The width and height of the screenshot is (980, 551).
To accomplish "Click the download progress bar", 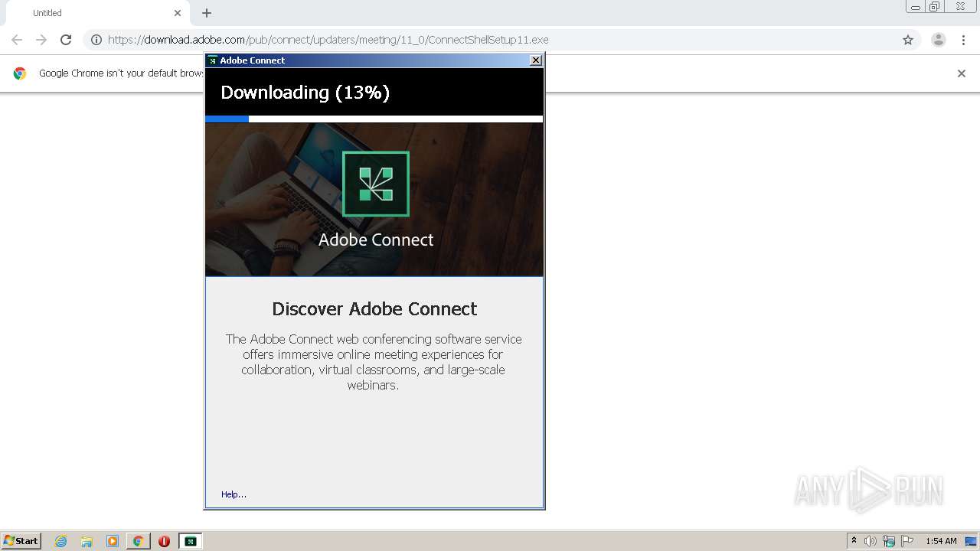I will (374, 119).
